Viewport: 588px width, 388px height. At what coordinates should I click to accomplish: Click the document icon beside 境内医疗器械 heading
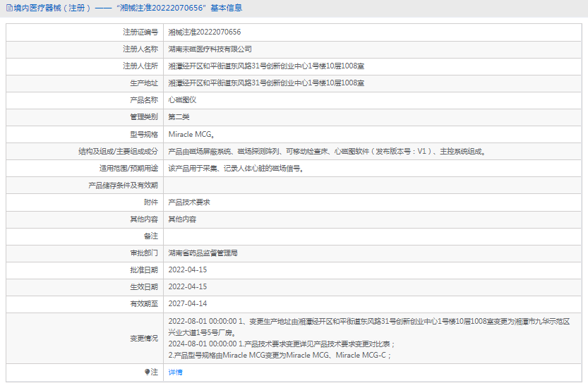point(9,8)
